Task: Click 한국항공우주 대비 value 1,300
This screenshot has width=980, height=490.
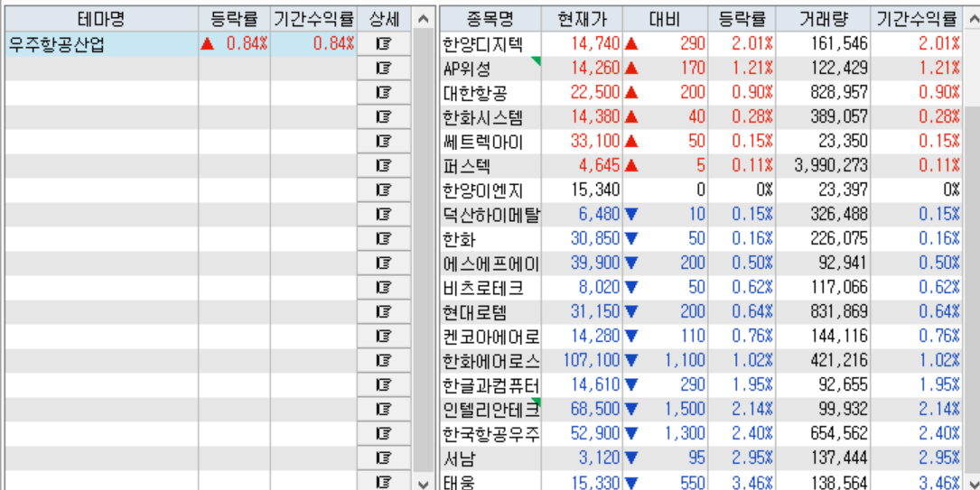Action: tap(685, 433)
